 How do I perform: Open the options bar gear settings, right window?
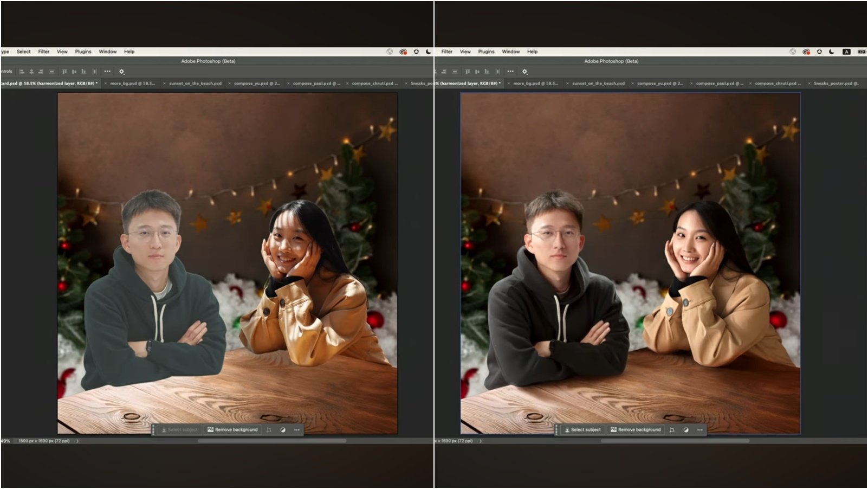tap(524, 71)
